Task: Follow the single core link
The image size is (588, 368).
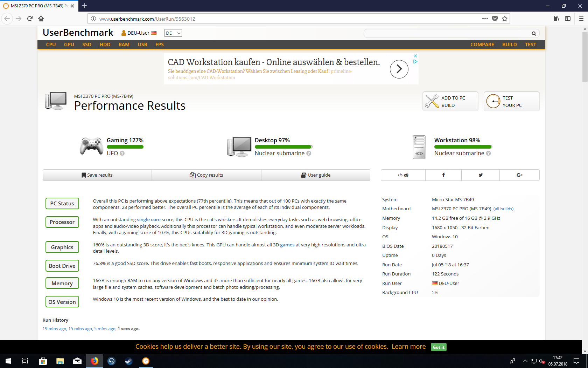Action: pyautogui.click(x=149, y=219)
